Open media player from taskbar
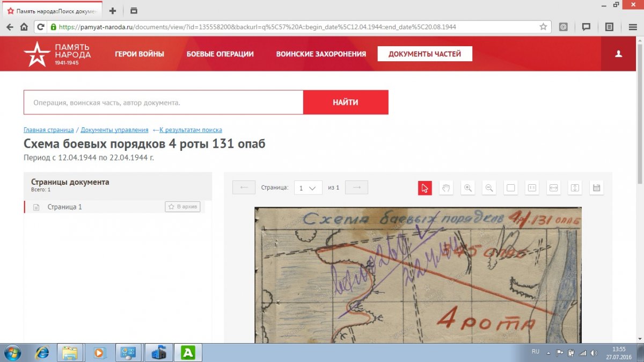This screenshot has height=362, width=644. click(x=99, y=353)
